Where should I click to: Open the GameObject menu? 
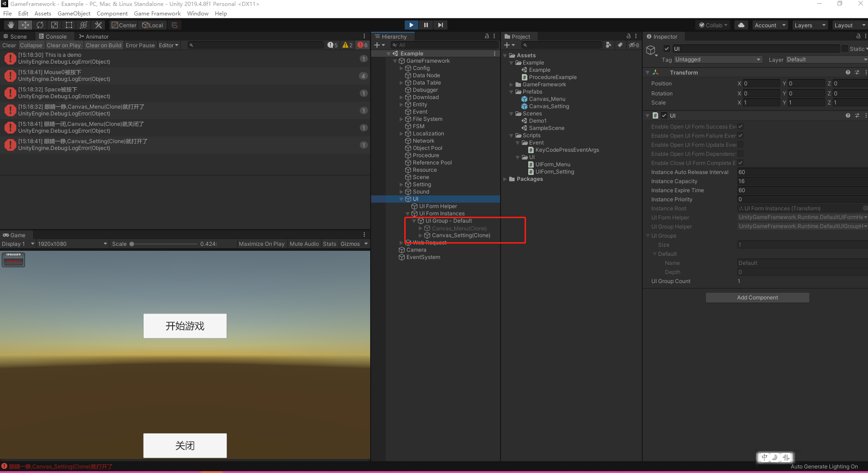point(74,13)
